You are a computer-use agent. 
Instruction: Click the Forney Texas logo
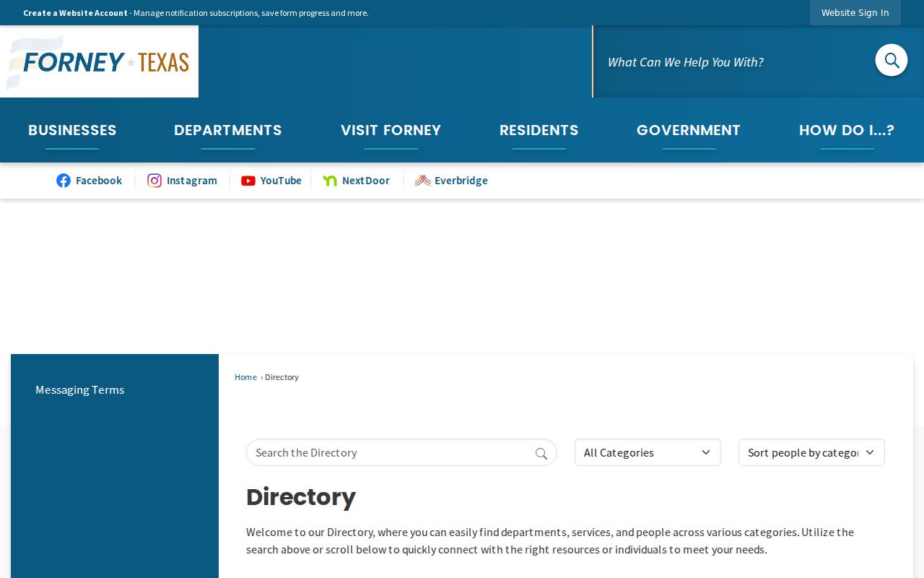point(99,61)
